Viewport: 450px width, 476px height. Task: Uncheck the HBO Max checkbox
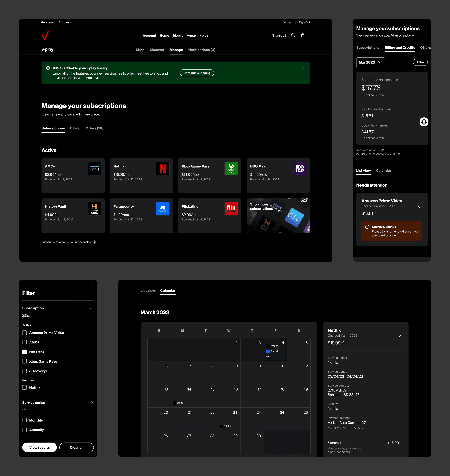[x=24, y=352]
